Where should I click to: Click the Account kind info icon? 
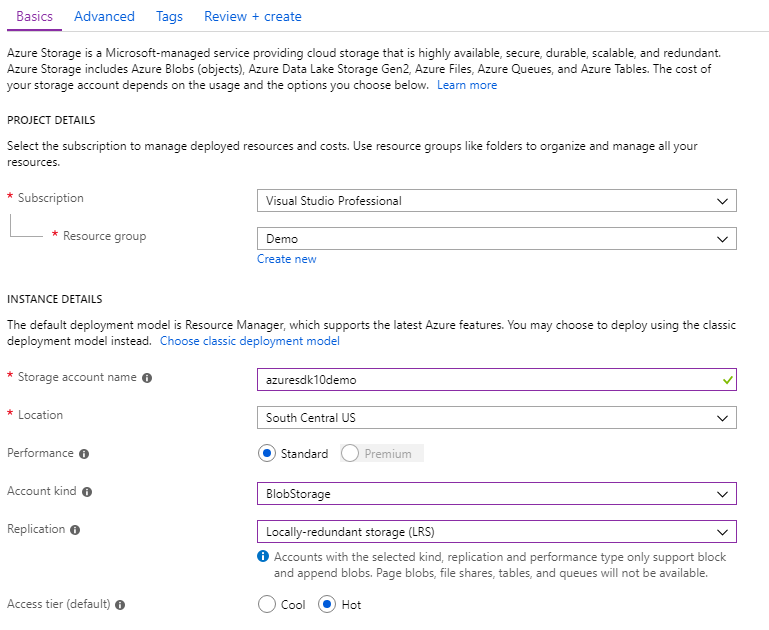tap(88, 492)
